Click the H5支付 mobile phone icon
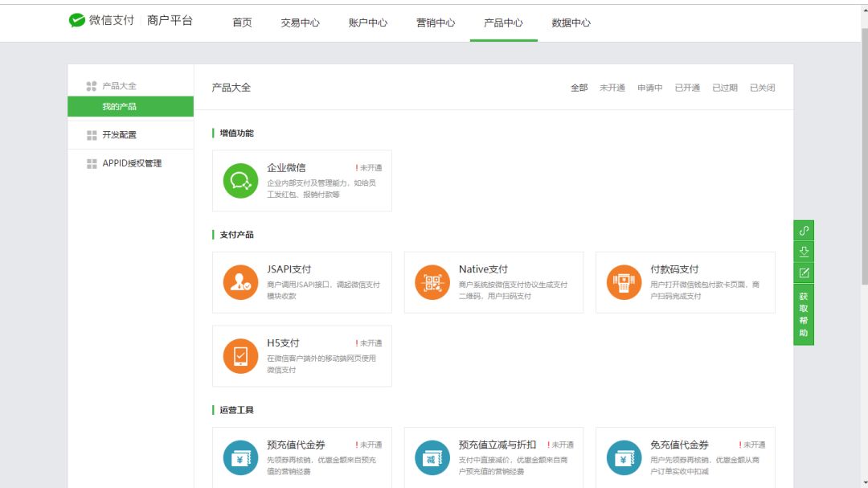This screenshot has height=488, width=868. pyautogui.click(x=240, y=355)
